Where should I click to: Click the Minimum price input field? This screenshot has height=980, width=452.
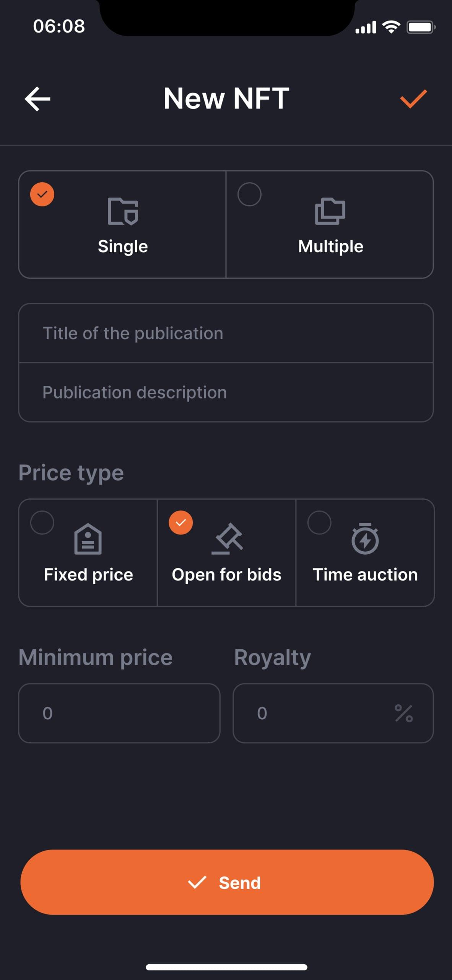[x=119, y=713]
